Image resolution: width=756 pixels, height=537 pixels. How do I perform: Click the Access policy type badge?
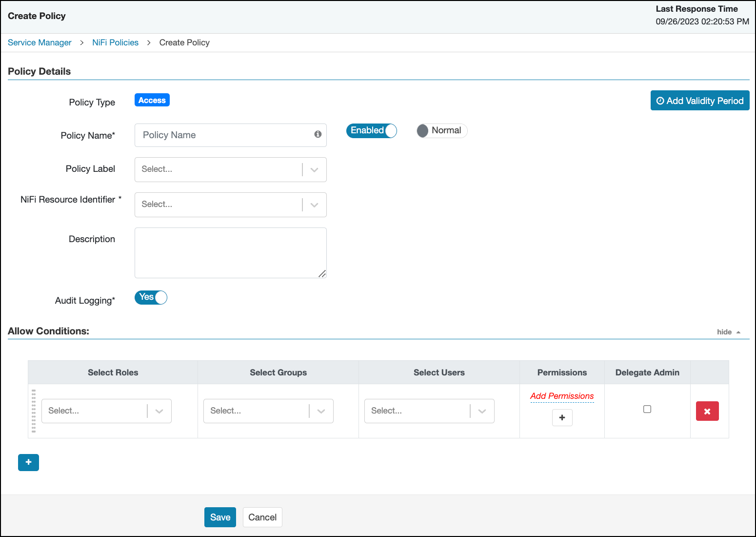coord(152,100)
